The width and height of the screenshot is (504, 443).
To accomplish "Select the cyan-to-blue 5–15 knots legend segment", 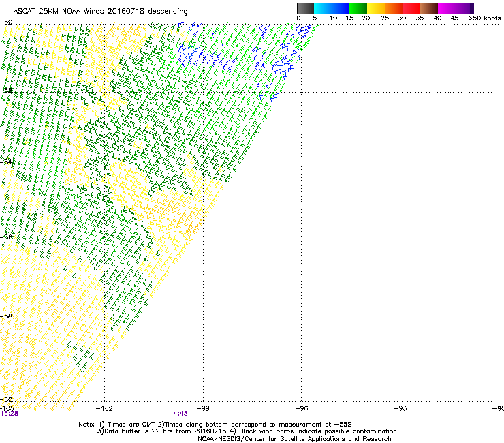I will [x=332, y=8].
